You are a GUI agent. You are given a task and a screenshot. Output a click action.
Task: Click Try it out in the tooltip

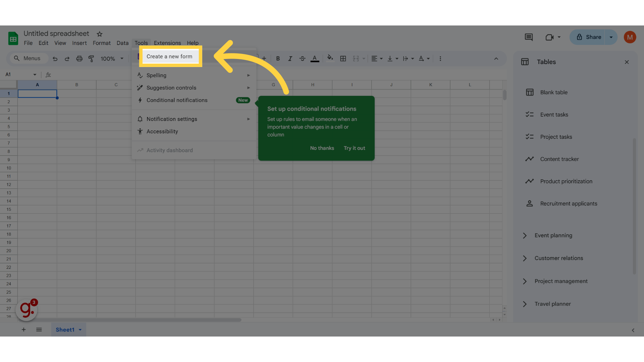tap(354, 148)
